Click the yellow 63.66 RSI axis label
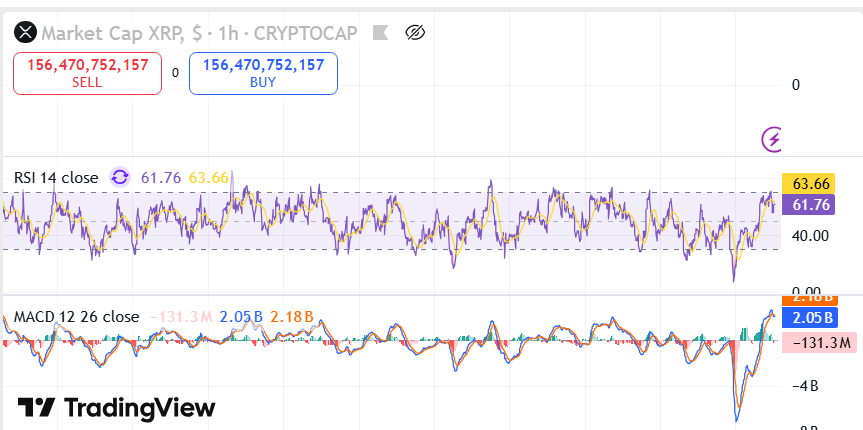Image resolution: width=863 pixels, height=430 pixels. (811, 184)
